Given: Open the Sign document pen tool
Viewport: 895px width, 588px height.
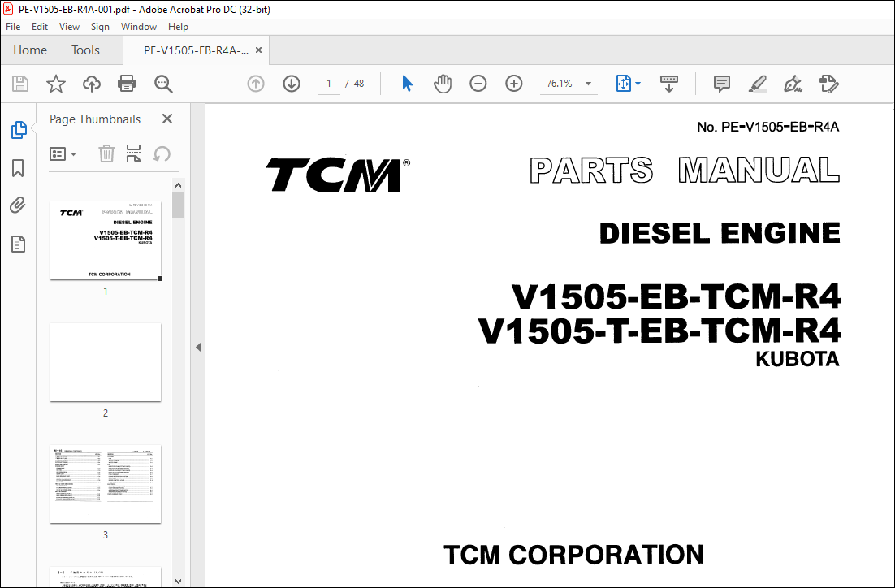Looking at the screenshot, I should pos(793,84).
